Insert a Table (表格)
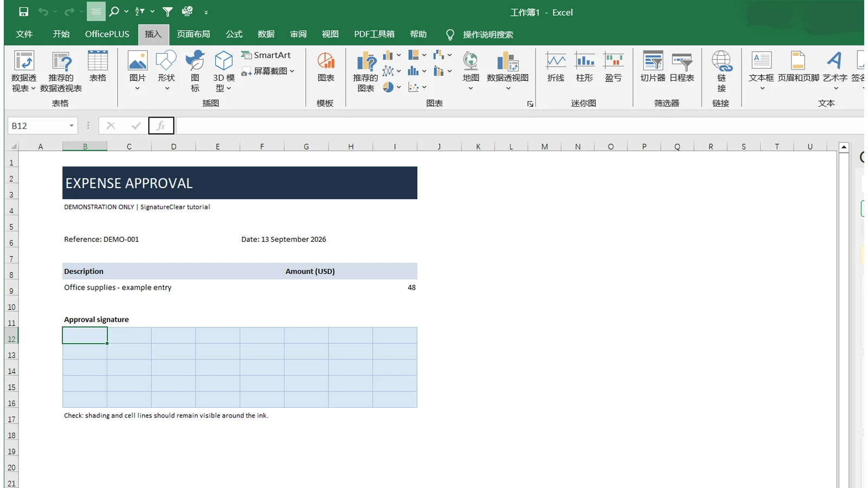 [98, 67]
